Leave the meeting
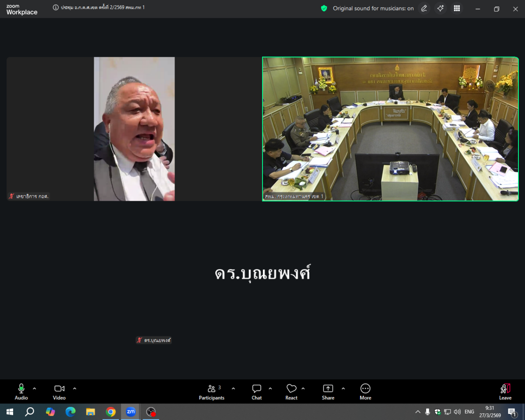Screen dimensions: 525x420 (505, 392)
